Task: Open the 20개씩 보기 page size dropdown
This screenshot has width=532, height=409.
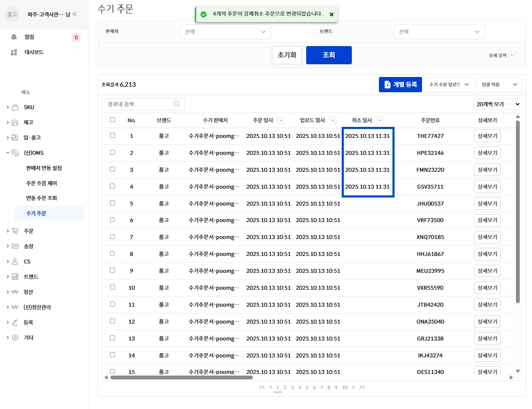Action: point(498,104)
